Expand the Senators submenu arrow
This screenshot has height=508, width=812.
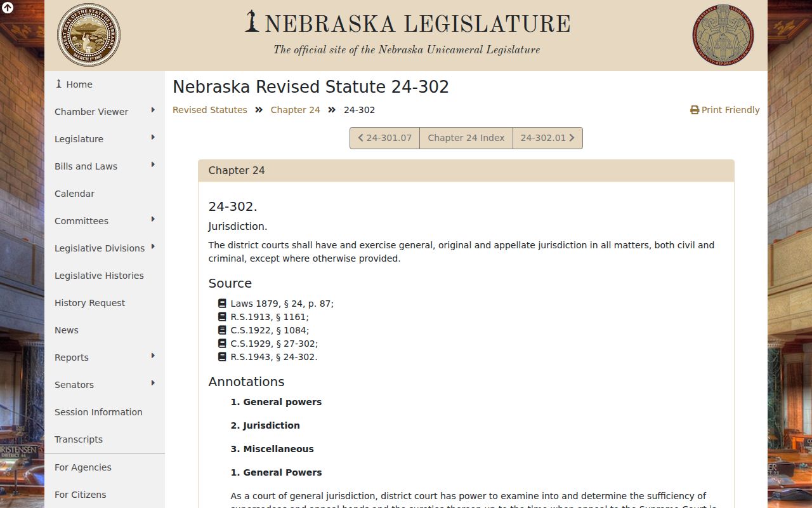[153, 384]
